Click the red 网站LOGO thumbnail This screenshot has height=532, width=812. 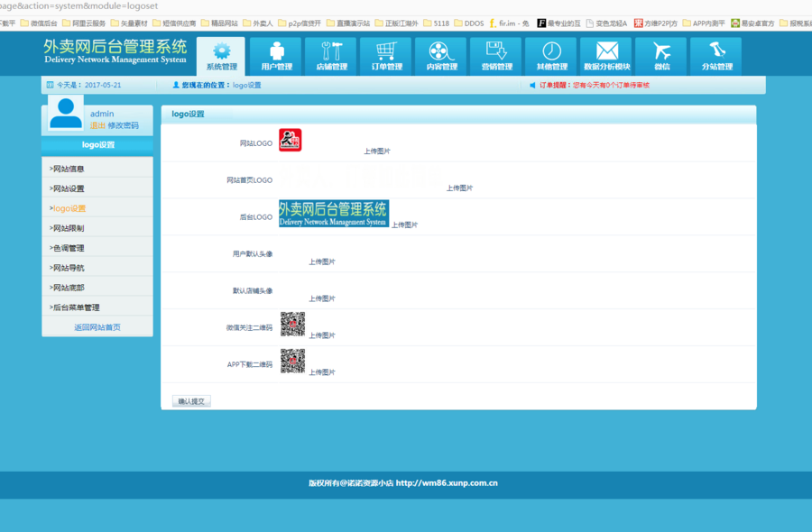click(290, 140)
